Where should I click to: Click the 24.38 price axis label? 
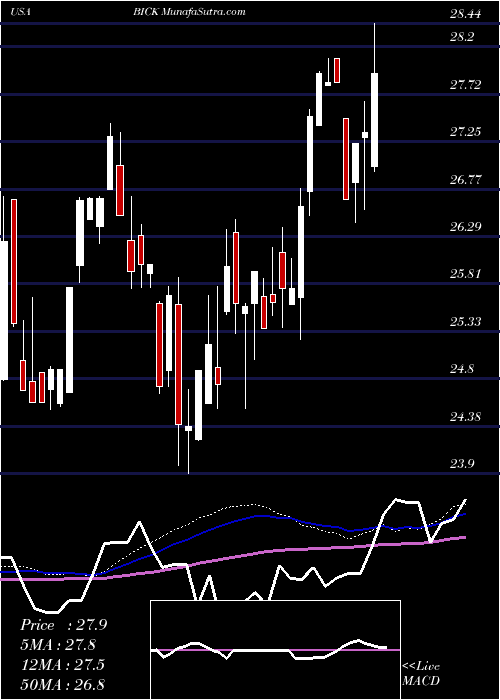coord(466,417)
